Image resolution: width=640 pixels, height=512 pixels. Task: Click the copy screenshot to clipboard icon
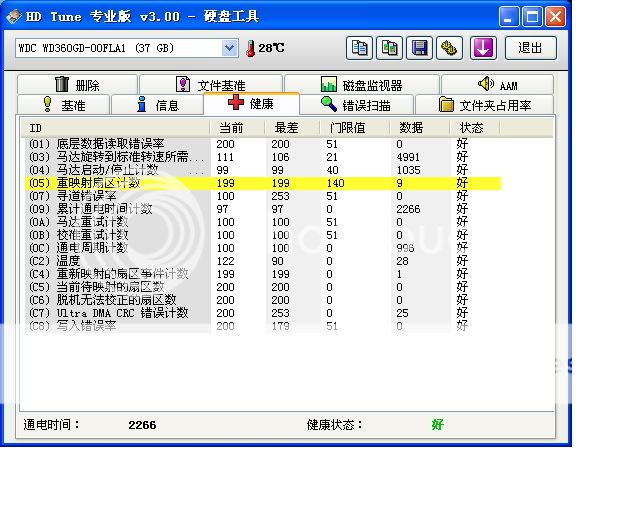click(389, 48)
